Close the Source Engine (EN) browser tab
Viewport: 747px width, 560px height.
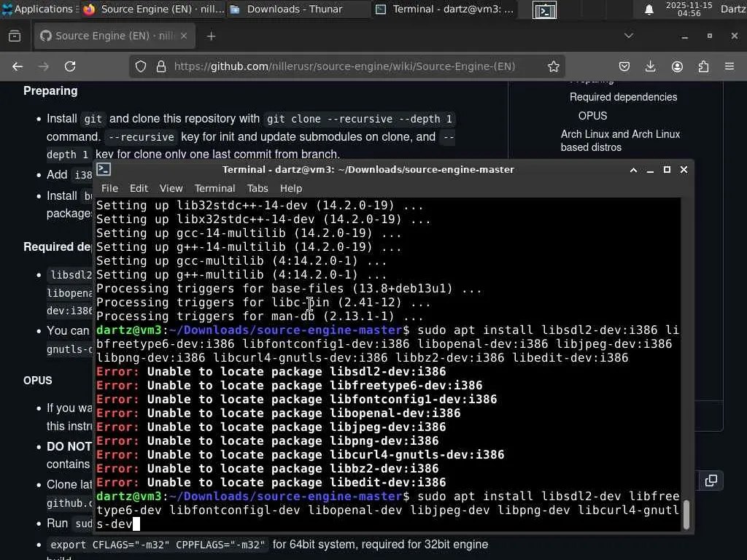(183, 36)
